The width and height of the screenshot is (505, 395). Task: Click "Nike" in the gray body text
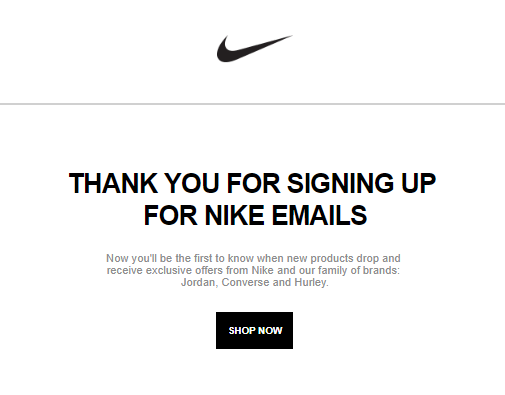pos(262,270)
